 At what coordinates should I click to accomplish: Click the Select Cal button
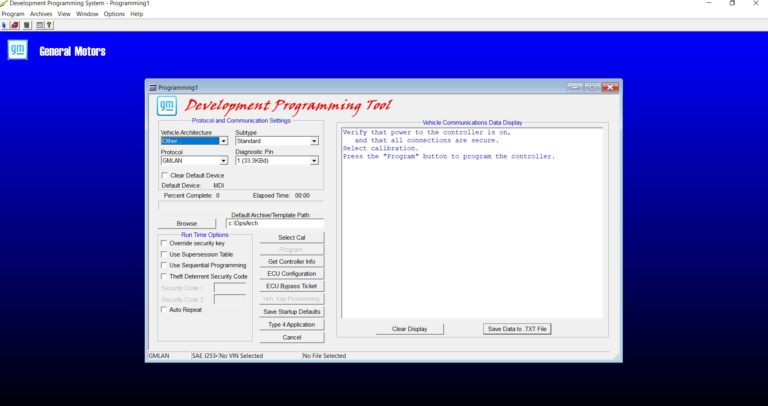[x=291, y=237]
